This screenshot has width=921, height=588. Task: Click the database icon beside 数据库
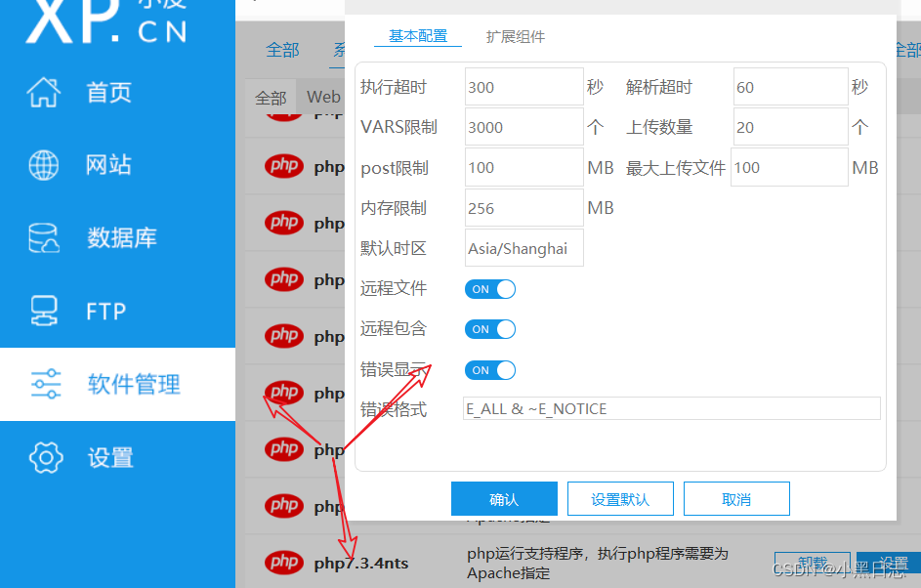44,238
